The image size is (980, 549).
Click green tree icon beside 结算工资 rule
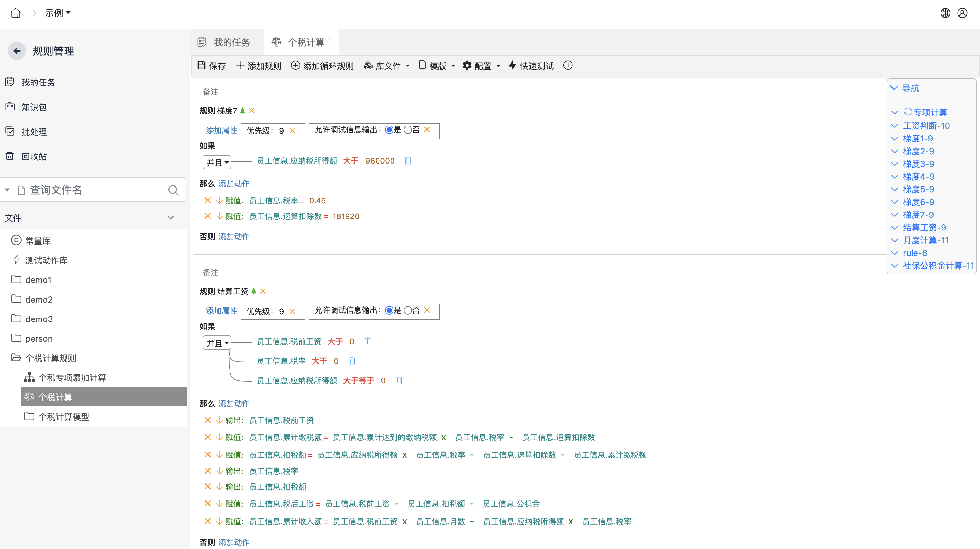tap(254, 291)
